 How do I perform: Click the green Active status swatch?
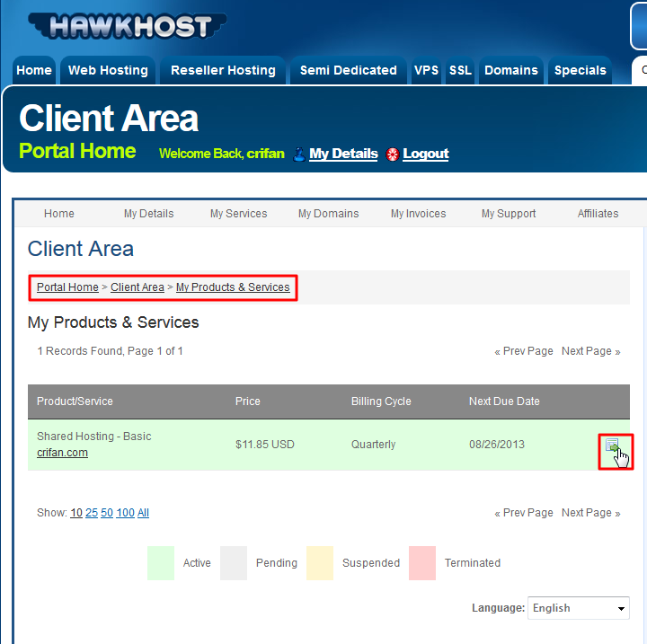[161, 563]
